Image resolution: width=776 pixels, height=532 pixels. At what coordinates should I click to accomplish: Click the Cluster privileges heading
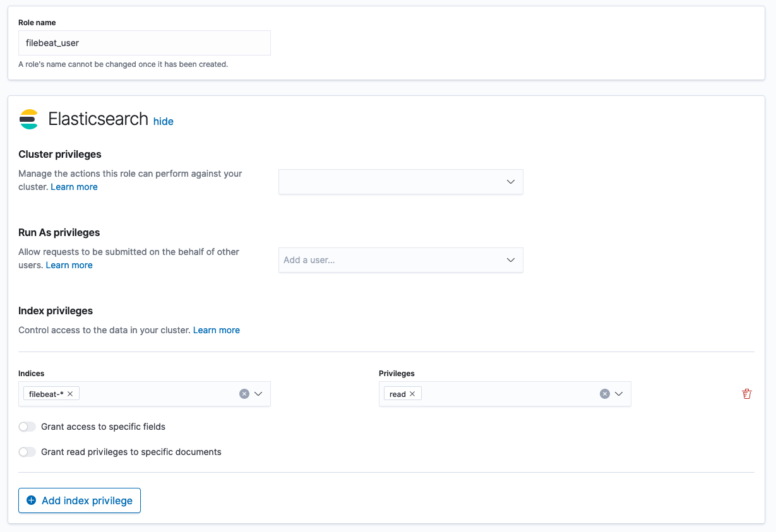[60, 154]
